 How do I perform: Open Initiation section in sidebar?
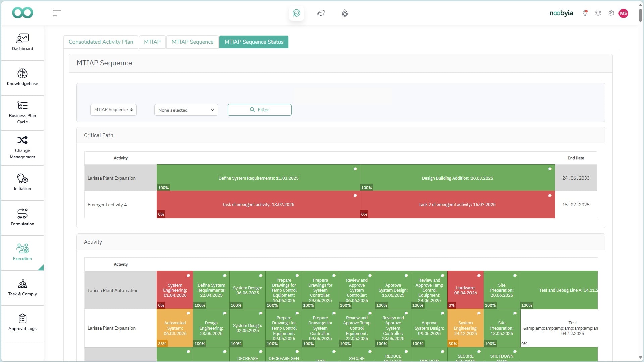coord(22,183)
